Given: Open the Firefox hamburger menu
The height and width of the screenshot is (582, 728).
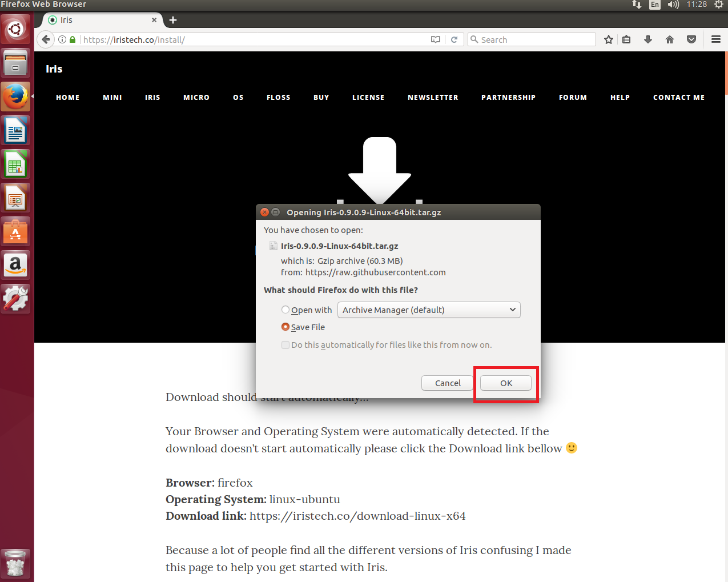Looking at the screenshot, I should click(x=716, y=39).
